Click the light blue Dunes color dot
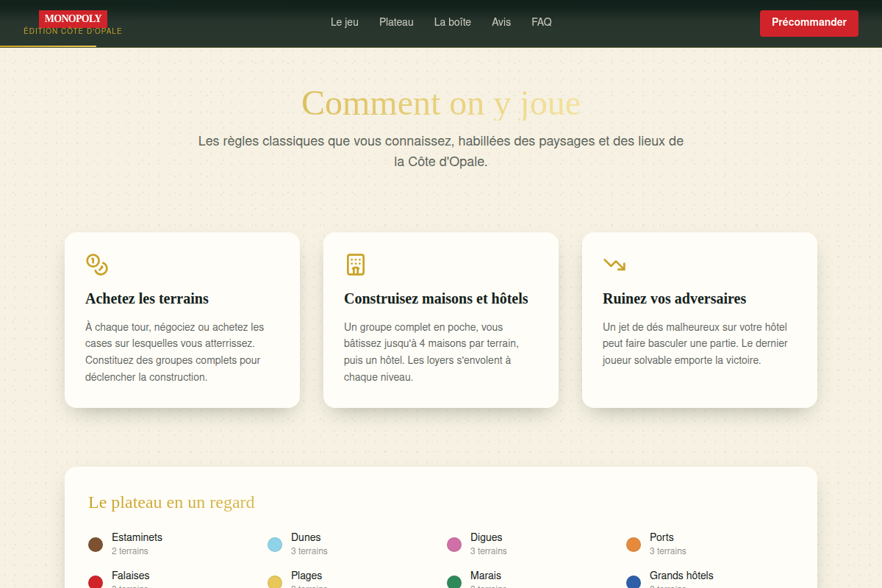882x588 pixels. 275,545
